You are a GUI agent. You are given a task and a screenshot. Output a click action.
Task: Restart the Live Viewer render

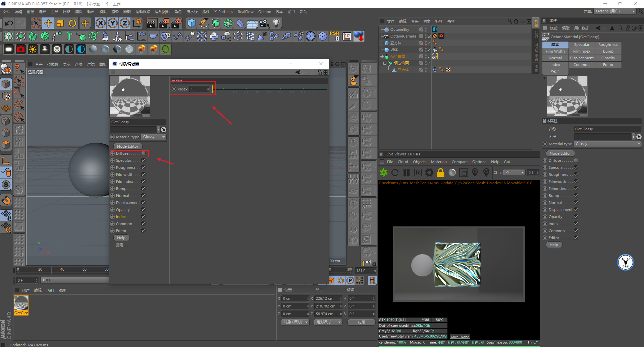(395, 172)
